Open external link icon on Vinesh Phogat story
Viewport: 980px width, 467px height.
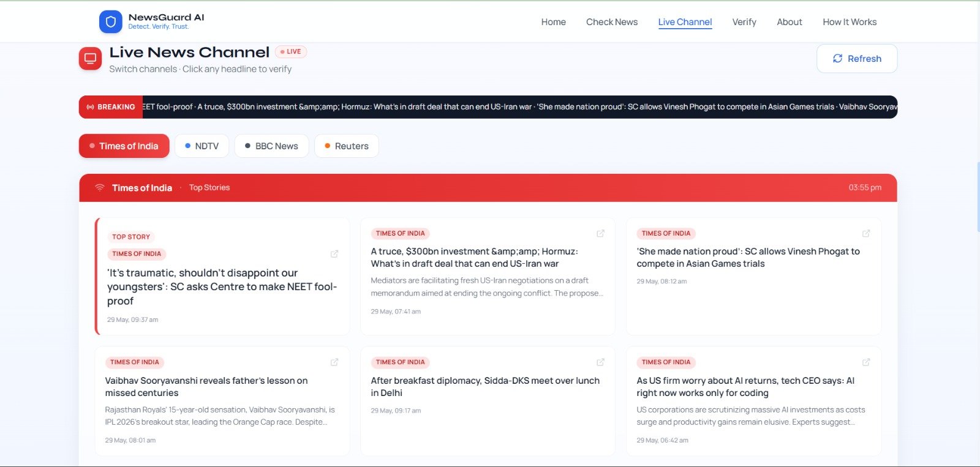click(866, 233)
